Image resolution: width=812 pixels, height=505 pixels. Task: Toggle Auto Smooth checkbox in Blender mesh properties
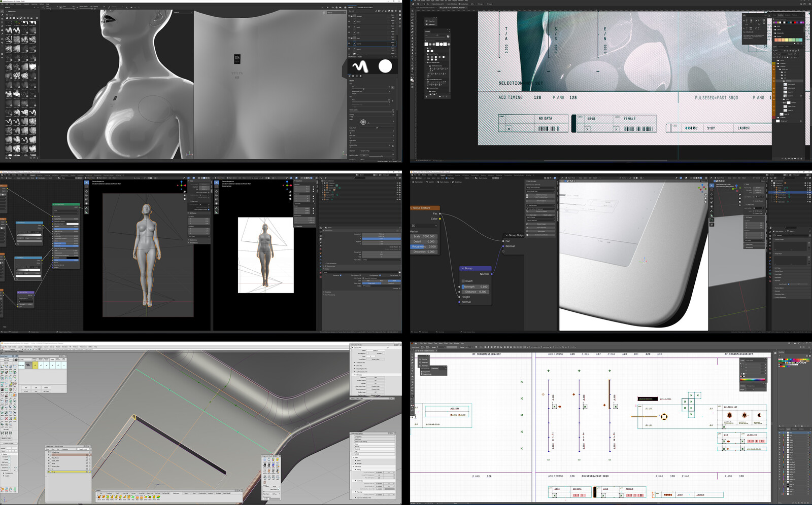coord(789,284)
